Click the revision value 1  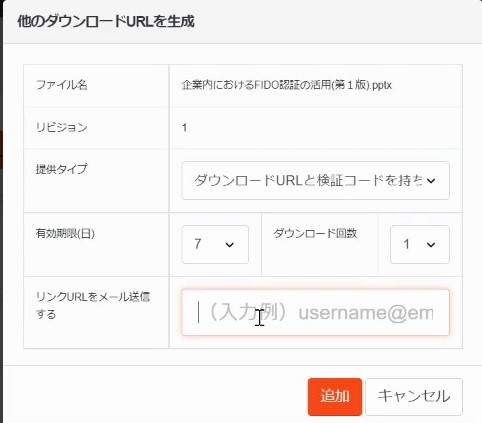(184, 127)
